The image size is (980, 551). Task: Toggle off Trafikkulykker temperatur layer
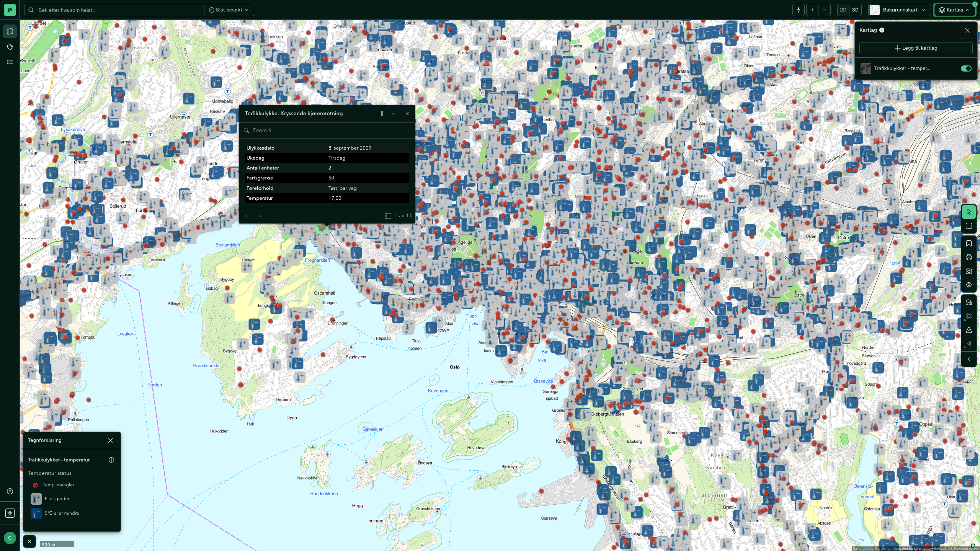pyautogui.click(x=966, y=68)
